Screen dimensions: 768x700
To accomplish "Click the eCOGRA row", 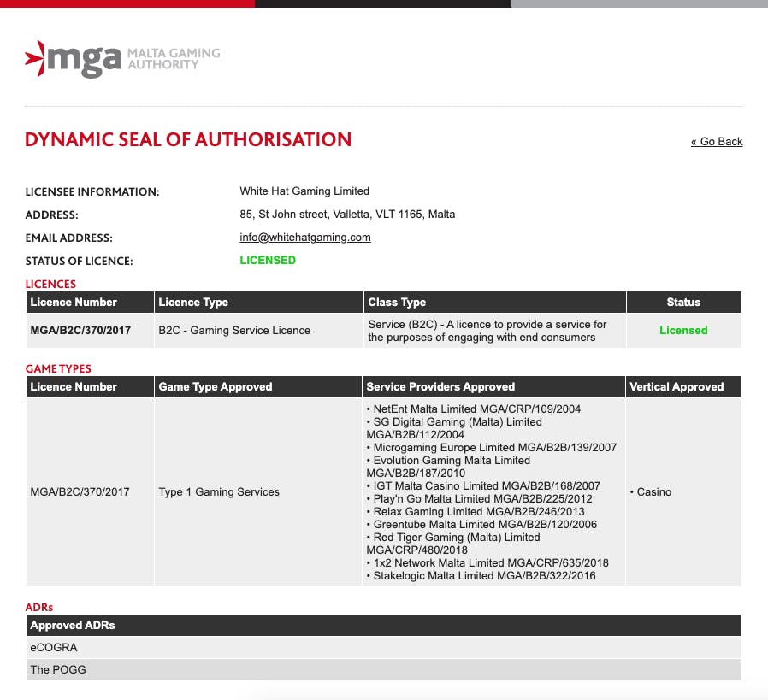I will point(384,647).
